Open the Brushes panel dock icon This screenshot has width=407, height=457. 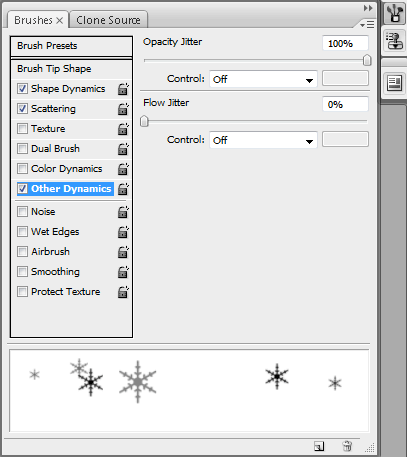[394, 13]
